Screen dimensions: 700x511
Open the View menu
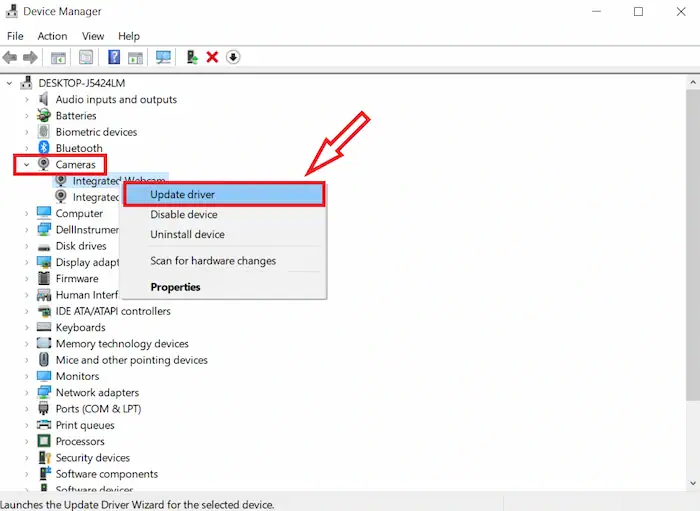click(x=93, y=36)
